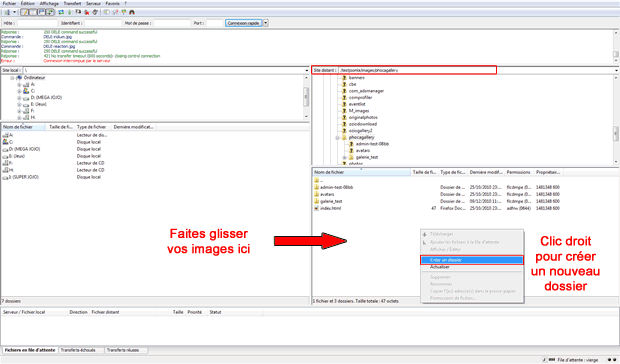Select the banners folder in remote tree
This screenshot has width=620, height=364.
[x=356, y=78]
